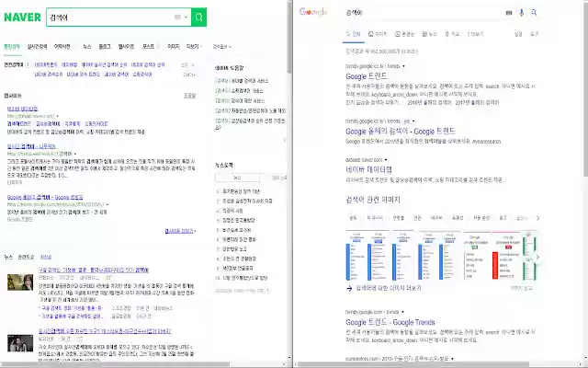
Task: Focus the Google search input field
Action: pyautogui.click(x=424, y=13)
